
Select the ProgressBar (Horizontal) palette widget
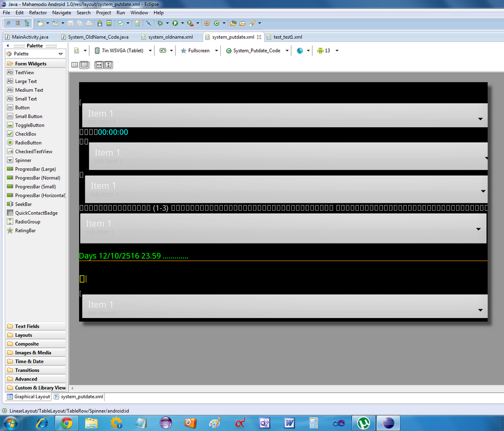pos(36,196)
